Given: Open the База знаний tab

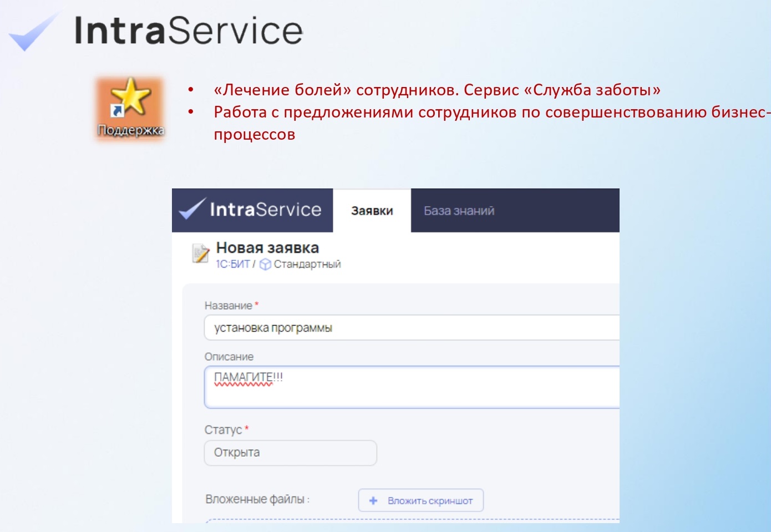Looking at the screenshot, I should (459, 211).
